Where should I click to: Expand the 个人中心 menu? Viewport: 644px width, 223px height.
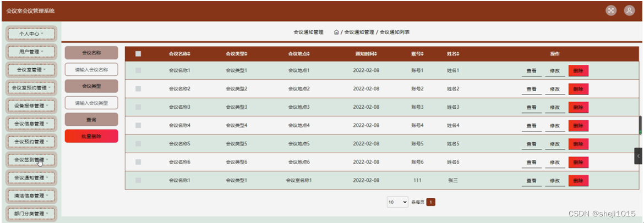tap(31, 34)
